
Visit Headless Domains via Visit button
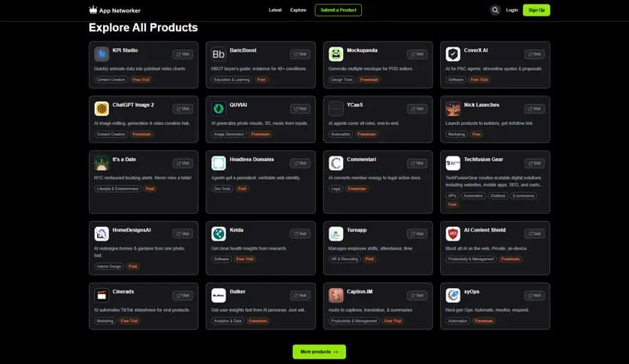point(300,163)
